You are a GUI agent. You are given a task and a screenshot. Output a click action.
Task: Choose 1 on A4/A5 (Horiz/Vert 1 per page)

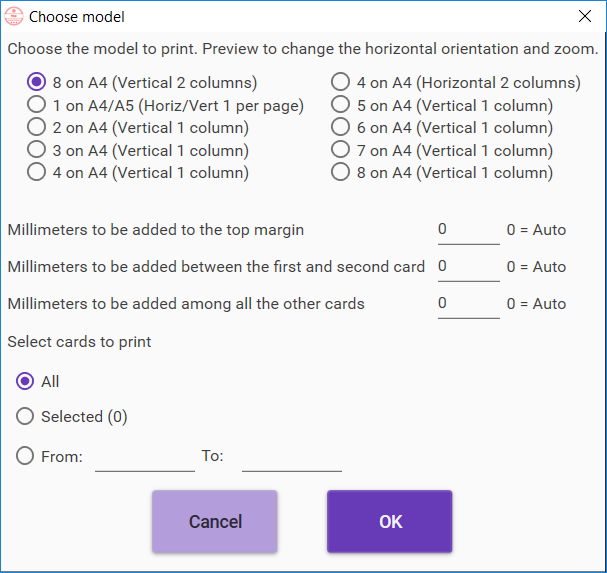point(37,105)
